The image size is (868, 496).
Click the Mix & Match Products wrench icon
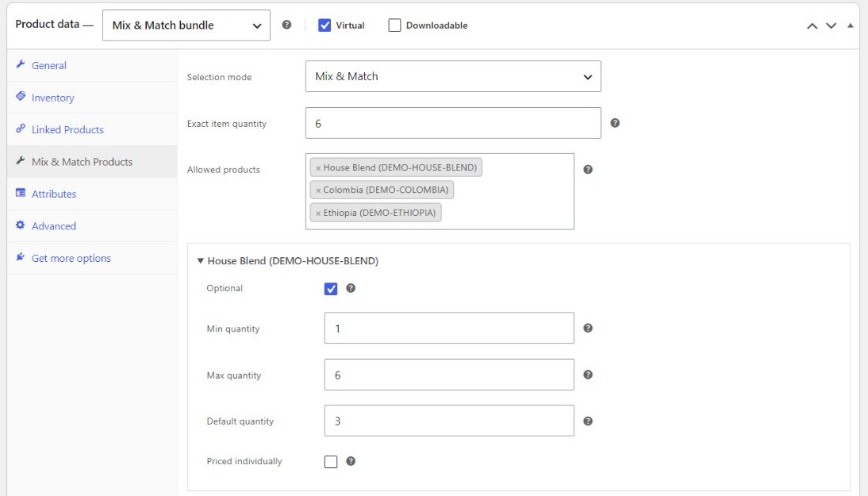(x=21, y=160)
